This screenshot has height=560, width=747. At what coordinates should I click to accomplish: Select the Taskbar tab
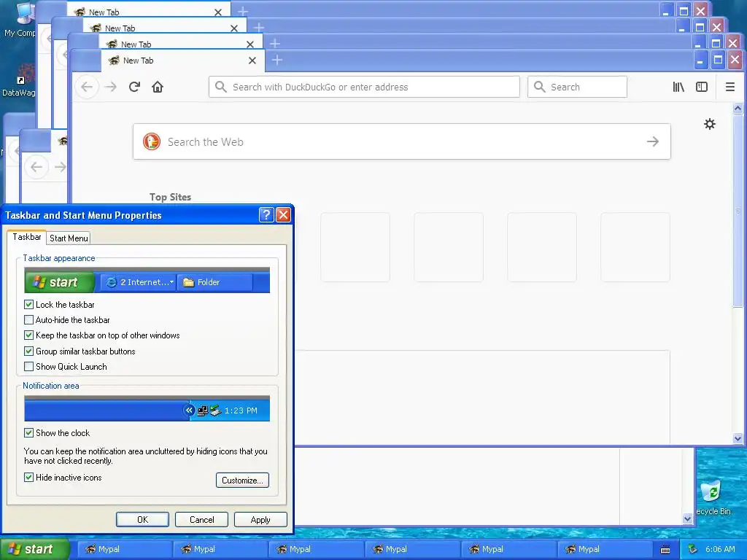[27, 237]
